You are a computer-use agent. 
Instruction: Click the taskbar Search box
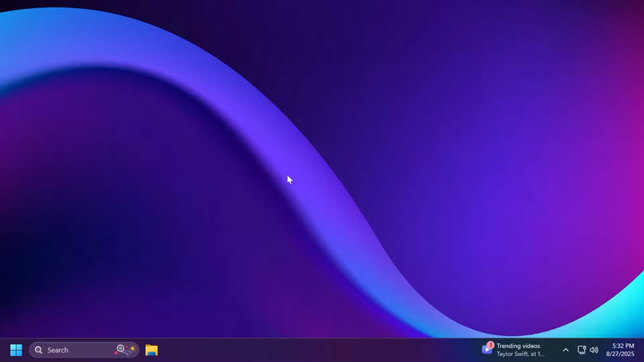pyautogui.click(x=84, y=350)
